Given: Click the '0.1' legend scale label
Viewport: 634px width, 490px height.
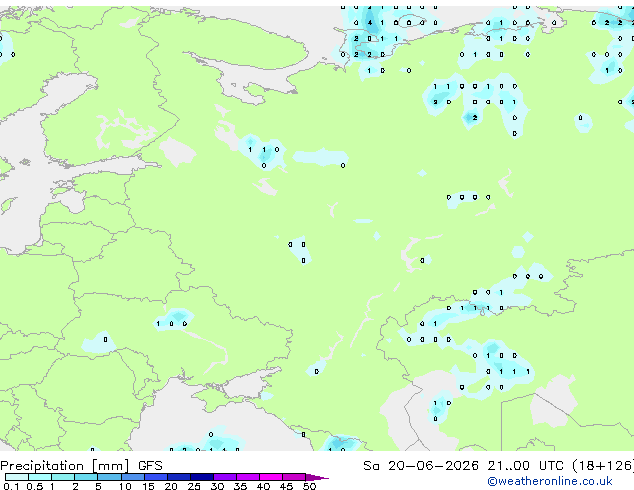Looking at the screenshot, I should (10, 486).
